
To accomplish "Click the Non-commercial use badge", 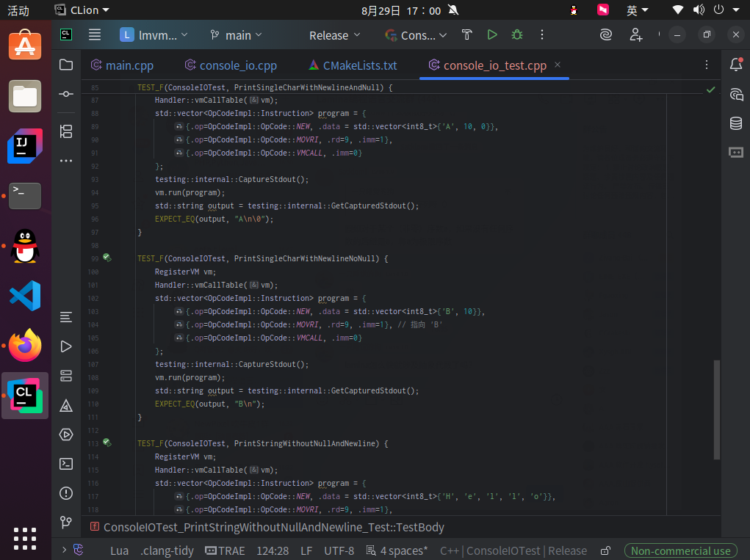I will coord(680,550).
